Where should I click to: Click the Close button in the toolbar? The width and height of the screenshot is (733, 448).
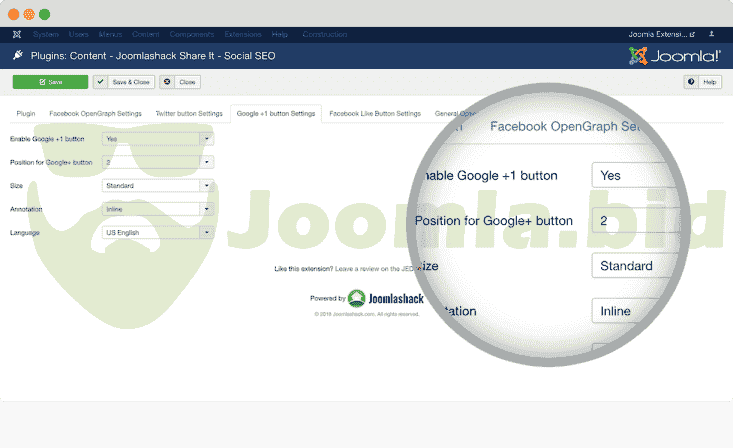pyautogui.click(x=180, y=82)
